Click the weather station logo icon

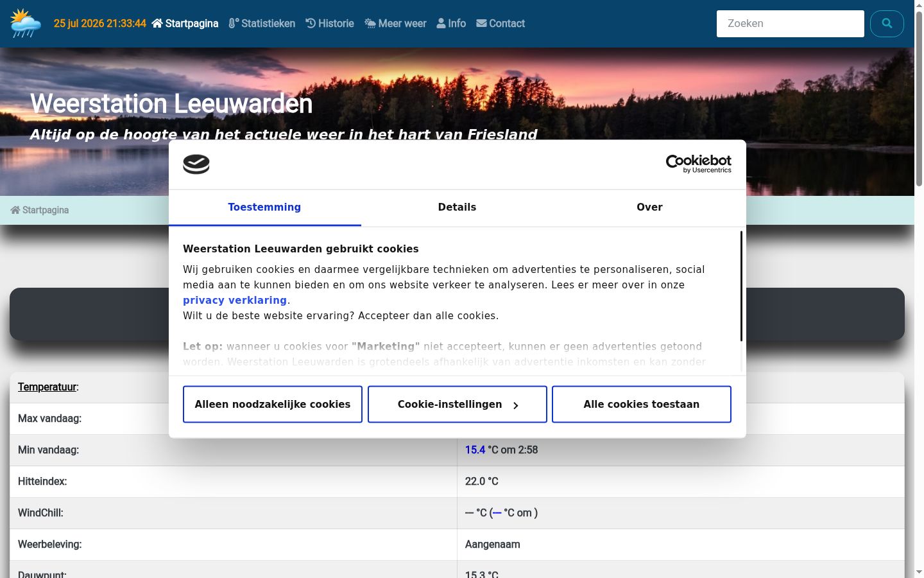[x=26, y=23]
